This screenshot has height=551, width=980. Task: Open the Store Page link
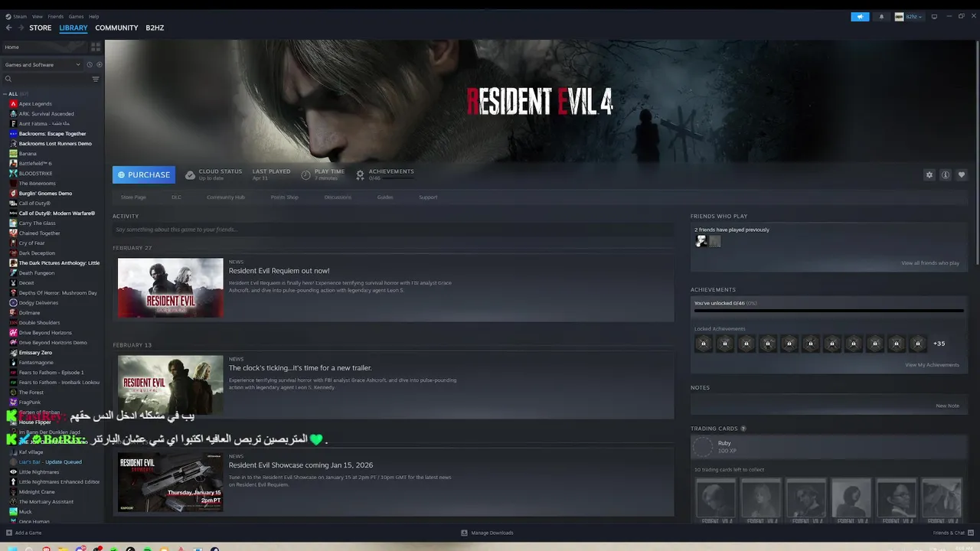133,197
